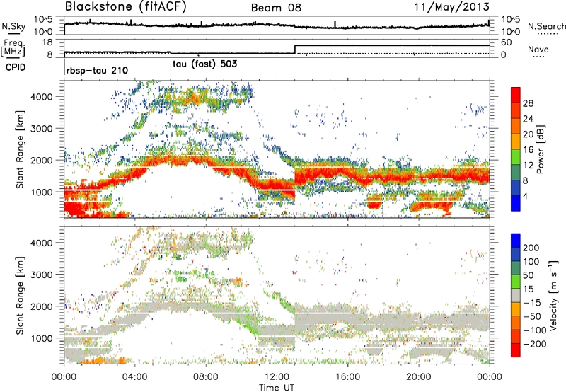Pick the dark blue bottom segment of the power colorbar
The width and height of the screenshot is (566, 392).
tap(516, 203)
